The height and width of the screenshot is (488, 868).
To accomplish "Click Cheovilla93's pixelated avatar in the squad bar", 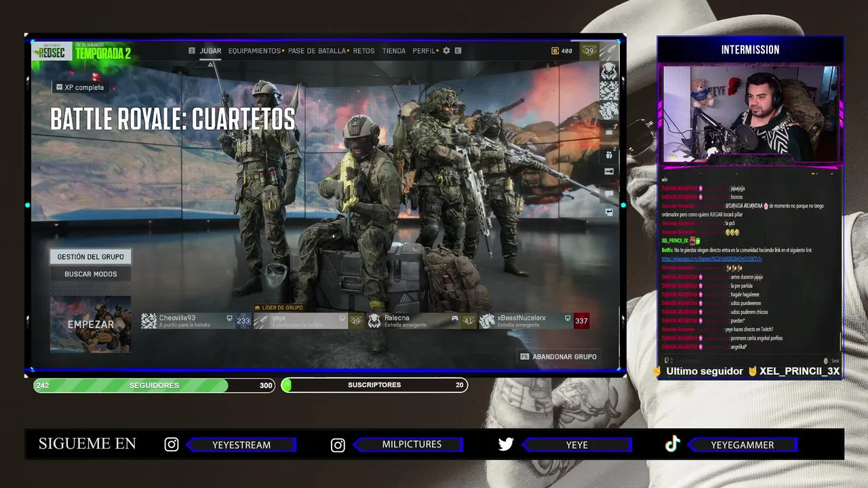I will pos(149,321).
